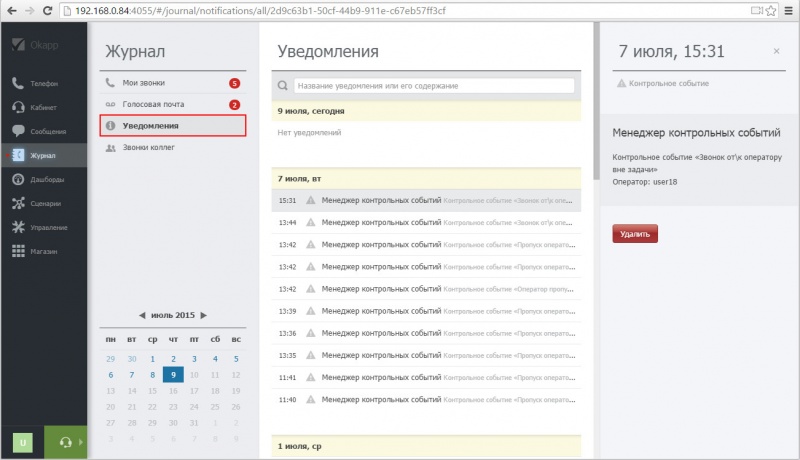Select July 2 in the calendar
This screenshot has height=460, width=800.
click(x=173, y=359)
